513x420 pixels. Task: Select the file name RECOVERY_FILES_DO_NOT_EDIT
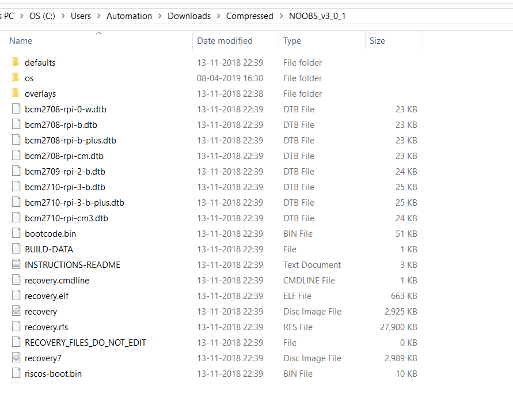point(85,343)
